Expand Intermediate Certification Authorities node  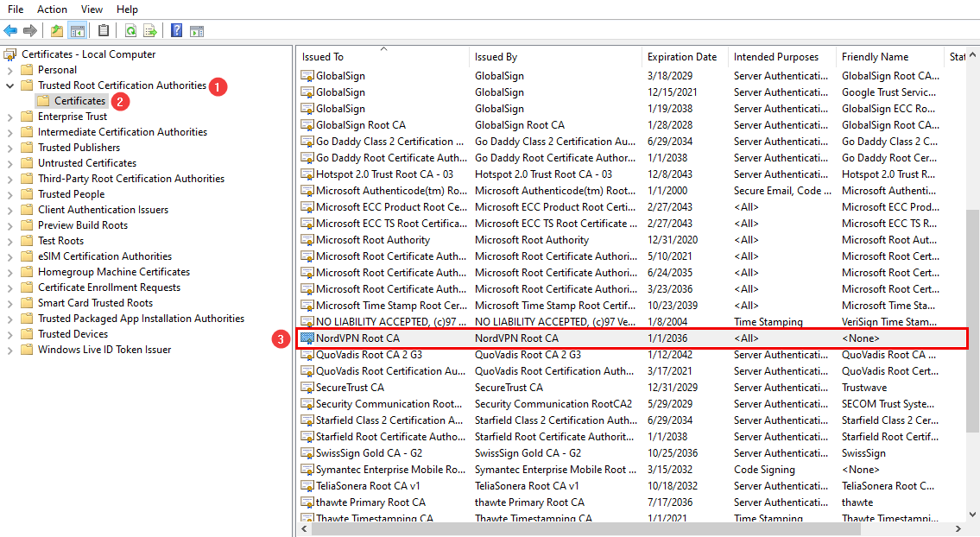click(10, 132)
